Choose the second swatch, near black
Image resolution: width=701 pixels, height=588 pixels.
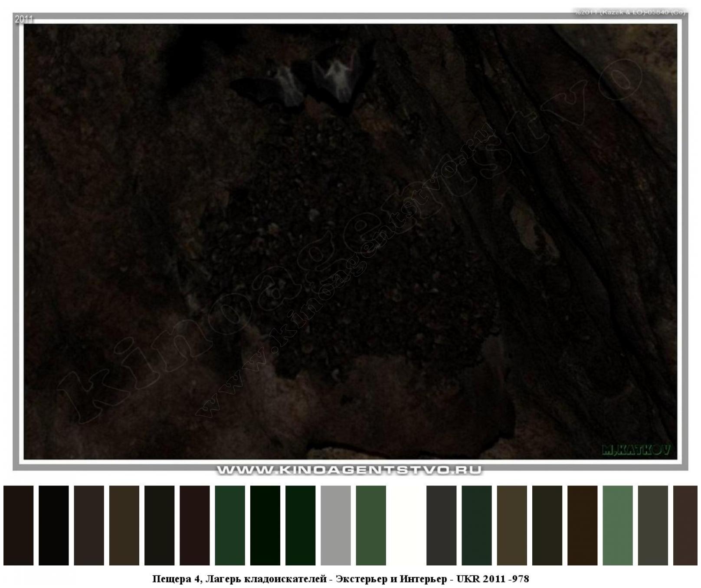point(54,526)
